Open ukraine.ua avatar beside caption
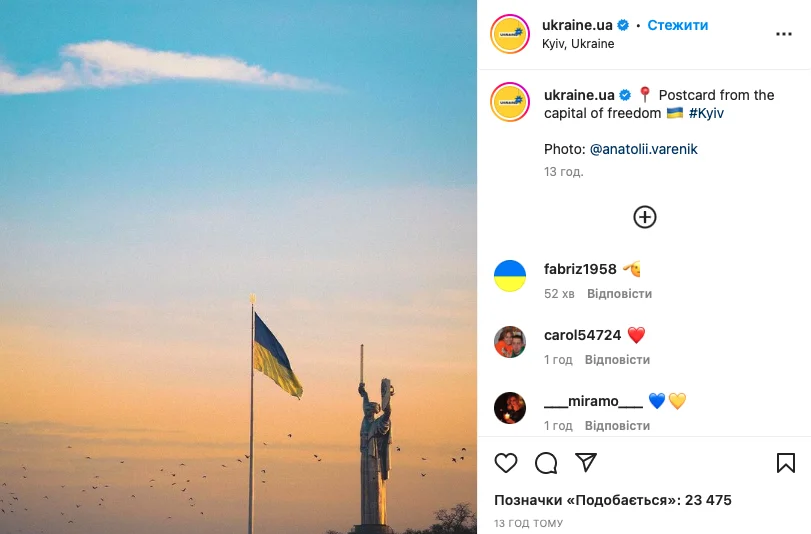The height and width of the screenshot is (534, 811). click(510, 102)
